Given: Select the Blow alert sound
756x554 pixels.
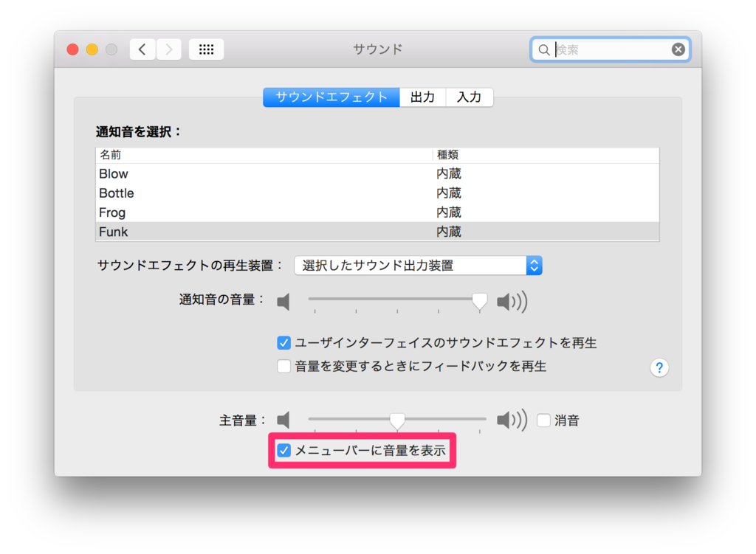Looking at the screenshot, I should tap(377, 173).
